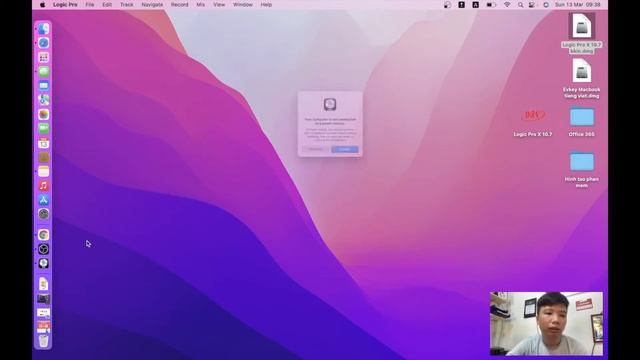Viewport: 640px width, 360px height.
Task: Open the Apple menu
Action: point(42,5)
